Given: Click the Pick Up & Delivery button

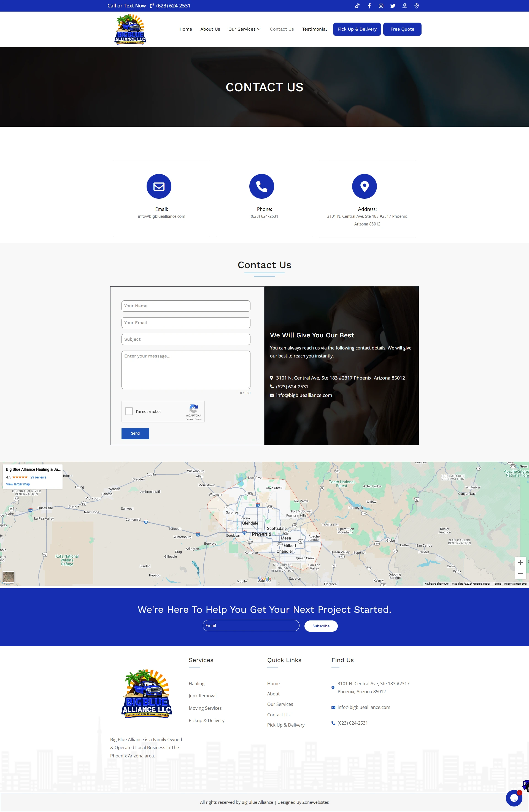Looking at the screenshot, I should [x=356, y=29].
